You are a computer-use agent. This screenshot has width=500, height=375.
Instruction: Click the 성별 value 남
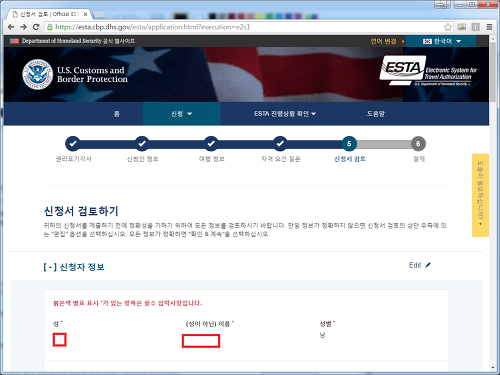coord(322,335)
